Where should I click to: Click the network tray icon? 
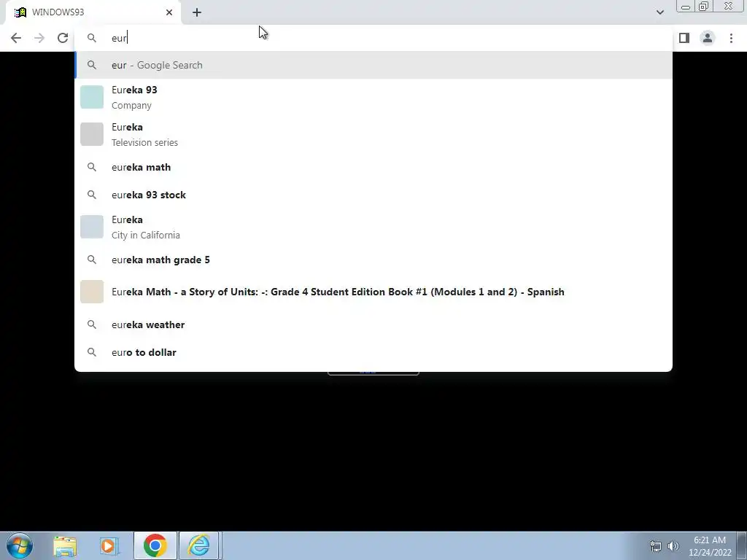656,546
